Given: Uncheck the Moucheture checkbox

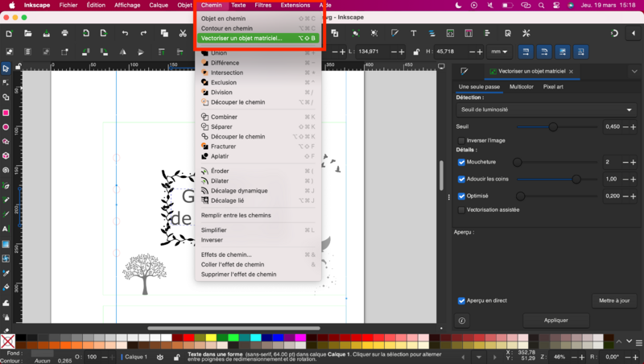Looking at the screenshot, I should click(x=461, y=162).
